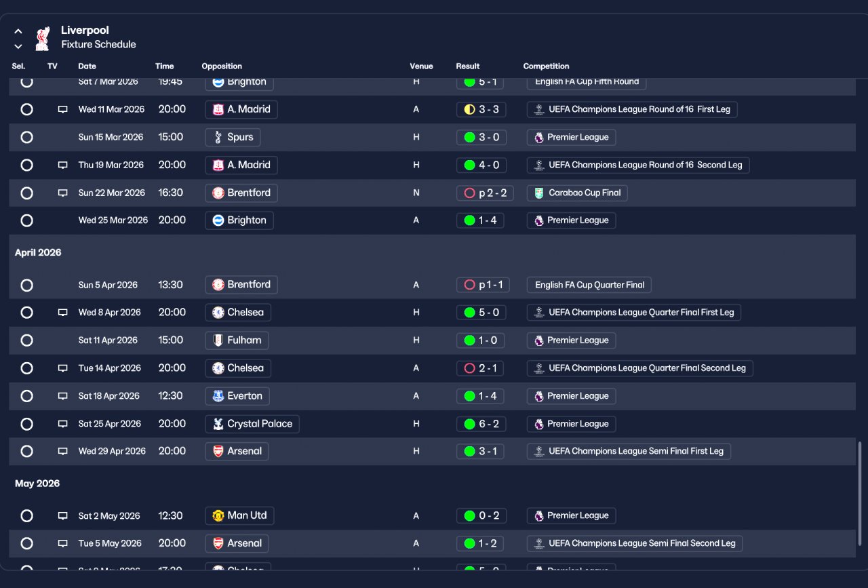Click the TV icon for the A. Madrid away match
The image size is (868, 588).
point(63,109)
